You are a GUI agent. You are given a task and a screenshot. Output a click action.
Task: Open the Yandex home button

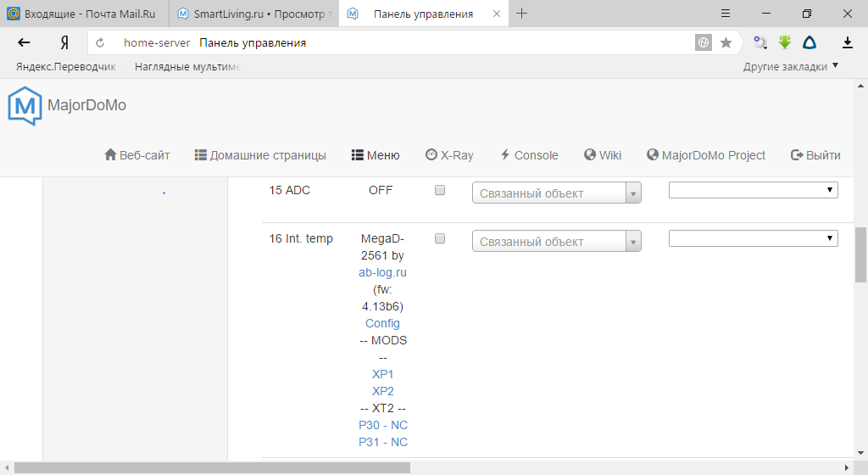point(64,42)
